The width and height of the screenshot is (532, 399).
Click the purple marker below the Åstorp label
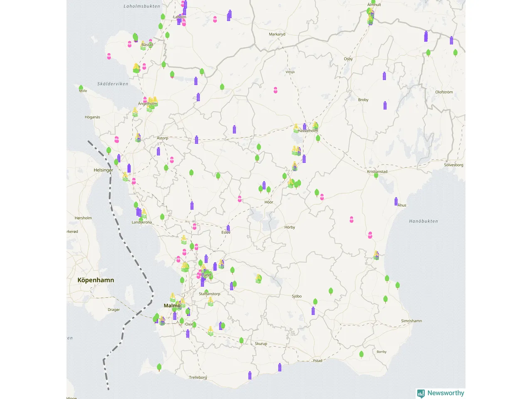click(158, 151)
